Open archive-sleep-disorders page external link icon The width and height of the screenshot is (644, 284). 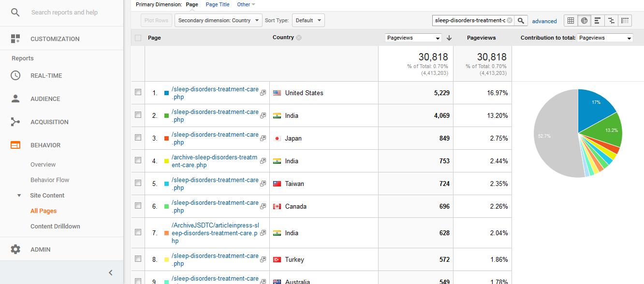[x=263, y=161]
